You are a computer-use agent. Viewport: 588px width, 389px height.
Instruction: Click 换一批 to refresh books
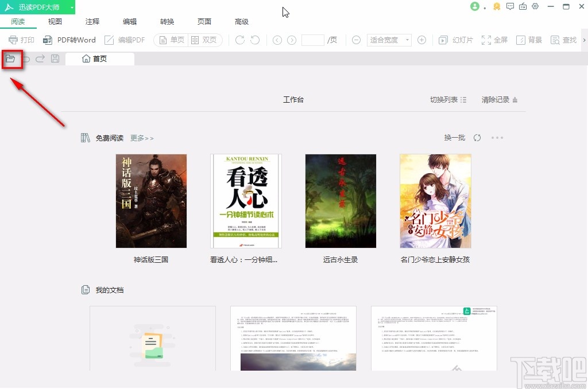click(x=455, y=138)
